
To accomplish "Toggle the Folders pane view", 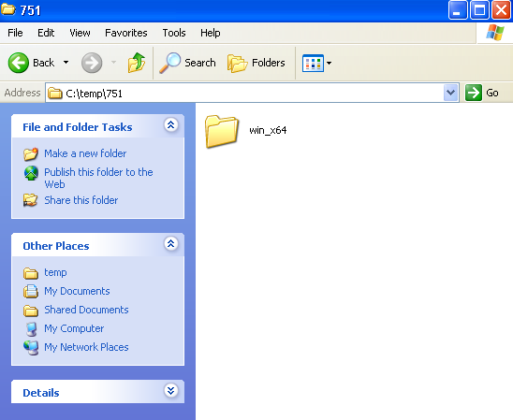I will point(256,63).
